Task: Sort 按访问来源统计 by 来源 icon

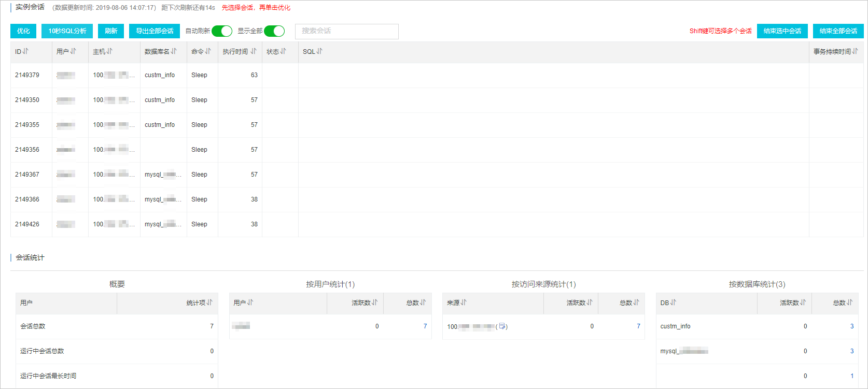Action: point(464,302)
